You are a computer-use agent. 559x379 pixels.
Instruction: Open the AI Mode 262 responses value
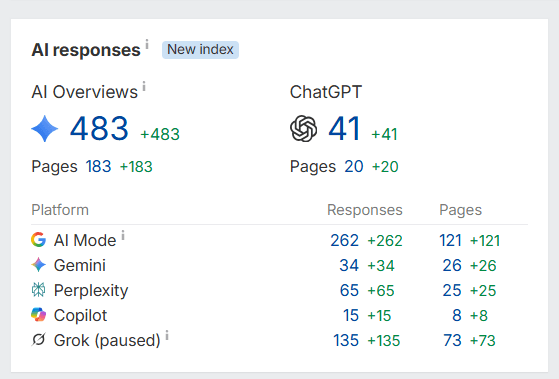344,240
